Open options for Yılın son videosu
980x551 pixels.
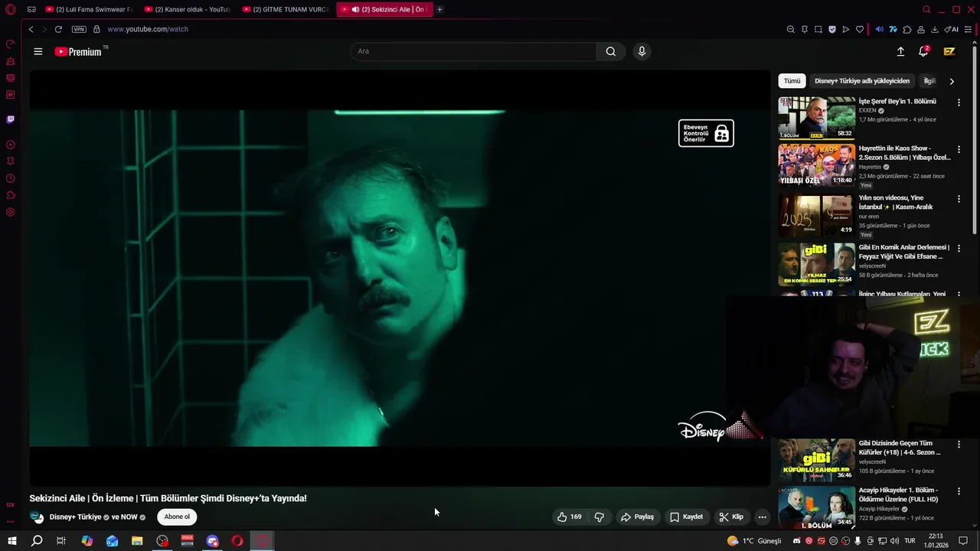[959, 199]
